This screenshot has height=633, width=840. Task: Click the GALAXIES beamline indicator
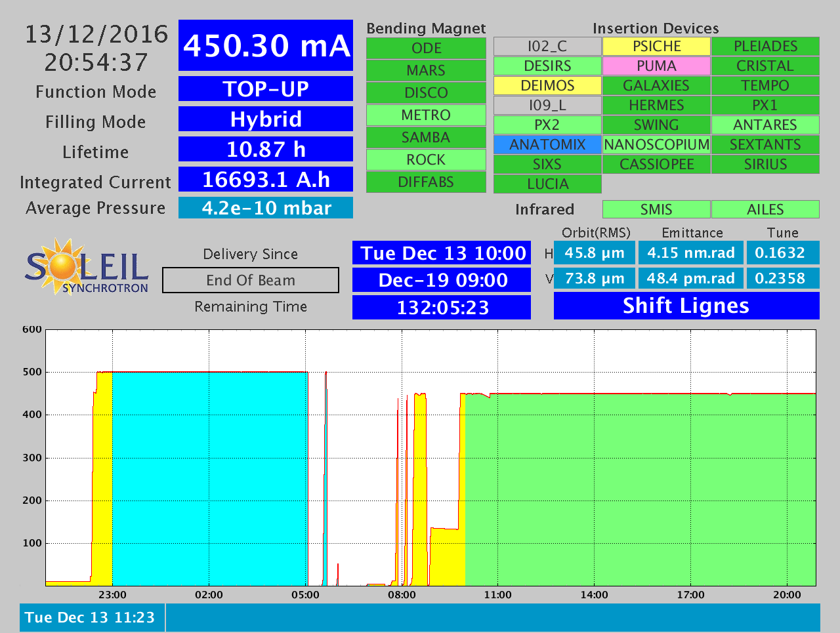656,85
